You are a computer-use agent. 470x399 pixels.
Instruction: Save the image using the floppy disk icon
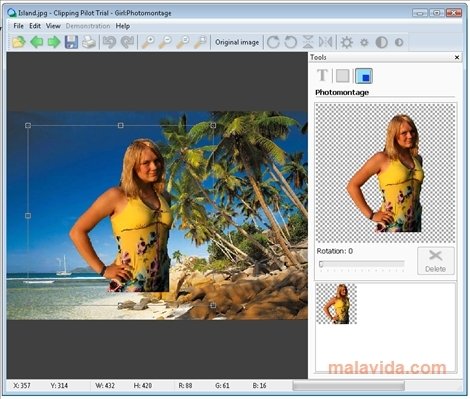coord(71,42)
